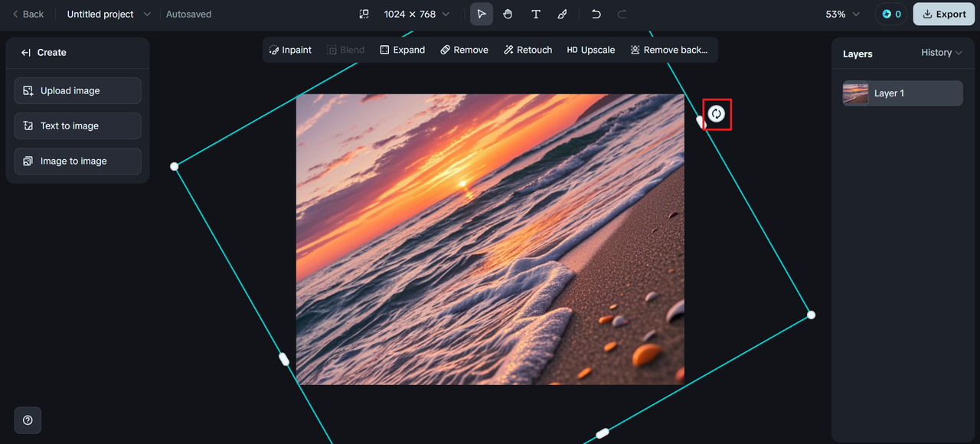Click the Remove background option
Image resolution: width=980 pixels, height=444 pixels.
[668, 50]
